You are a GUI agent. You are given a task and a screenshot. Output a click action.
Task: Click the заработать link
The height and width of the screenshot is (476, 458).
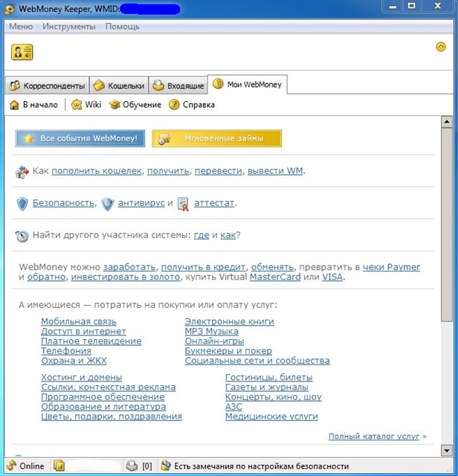pyautogui.click(x=129, y=267)
